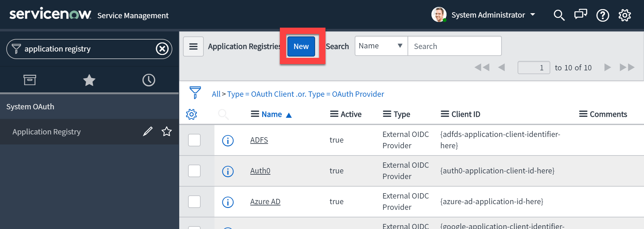Click the {auth0-application-client-id-here} cell

click(497, 171)
